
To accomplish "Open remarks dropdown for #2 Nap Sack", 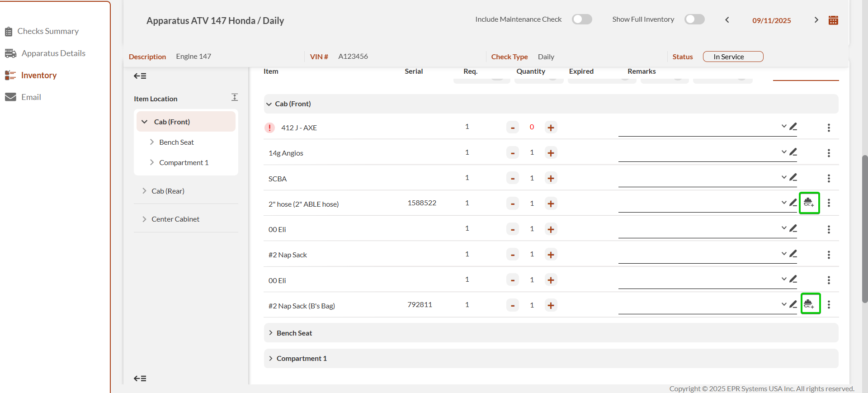I will (784, 254).
